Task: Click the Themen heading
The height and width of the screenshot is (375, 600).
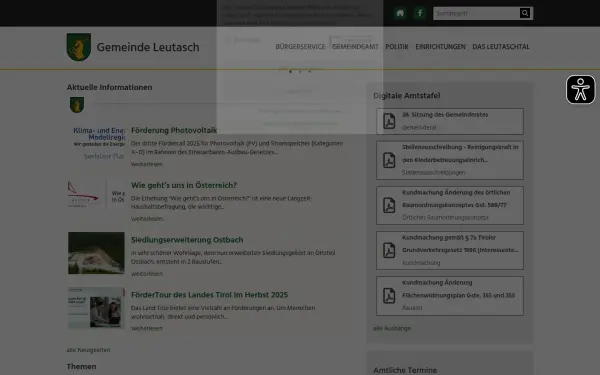Action: [82, 366]
